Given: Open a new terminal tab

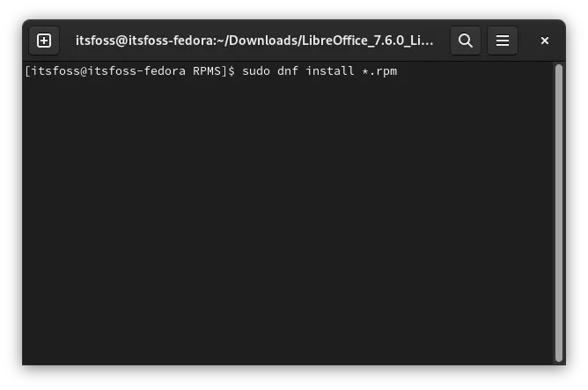Looking at the screenshot, I should (x=44, y=40).
